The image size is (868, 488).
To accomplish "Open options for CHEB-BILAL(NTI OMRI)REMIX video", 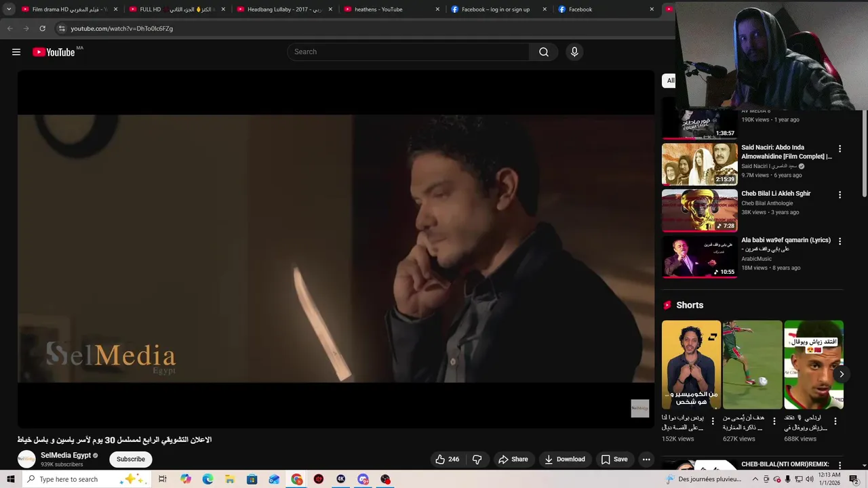I will (840, 466).
